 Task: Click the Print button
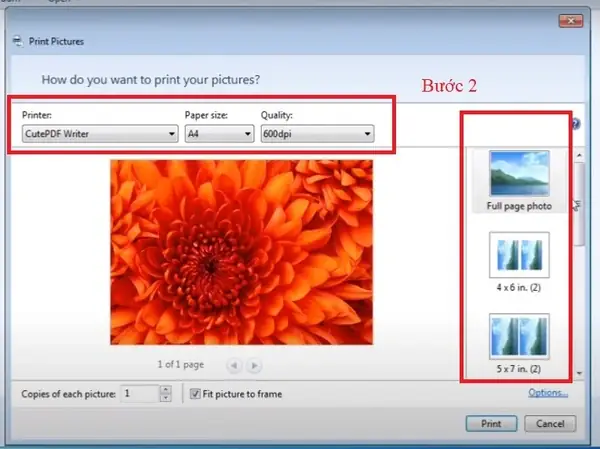click(x=491, y=424)
